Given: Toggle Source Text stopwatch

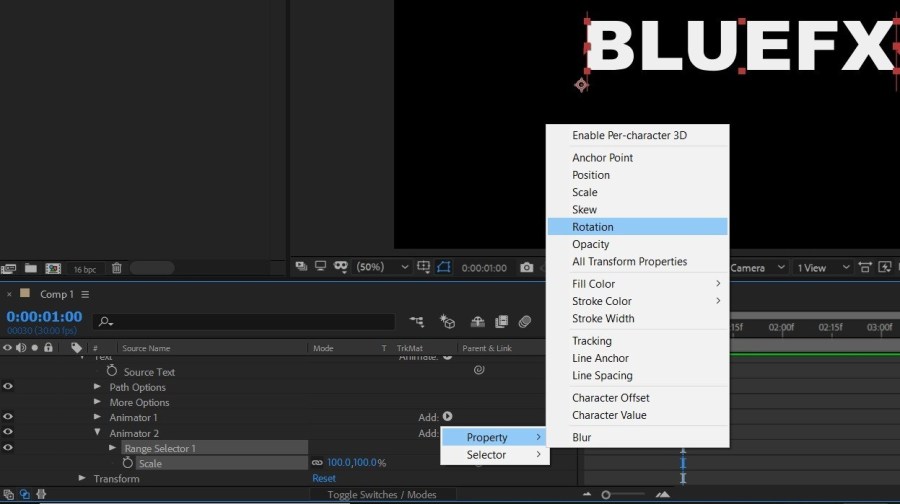Looking at the screenshot, I should (112, 371).
